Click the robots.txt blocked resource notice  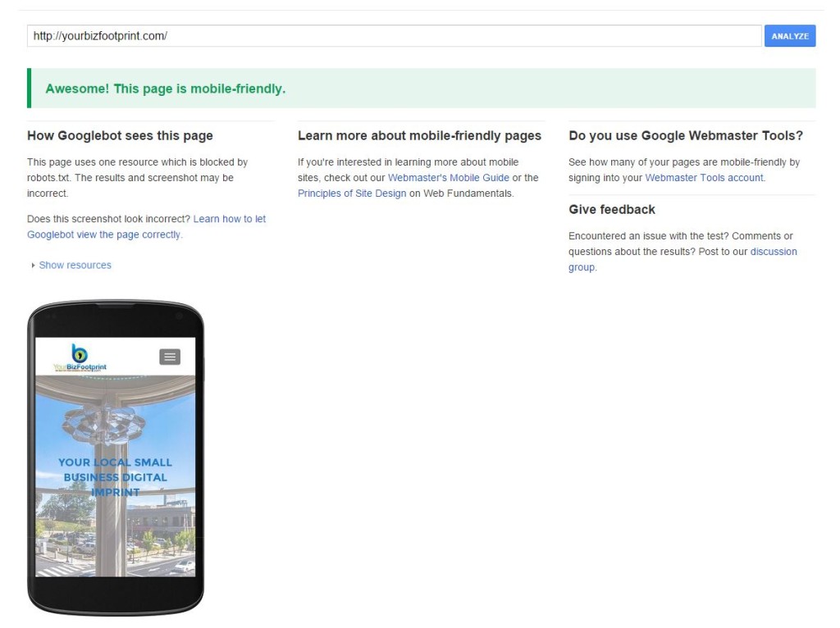coord(138,178)
